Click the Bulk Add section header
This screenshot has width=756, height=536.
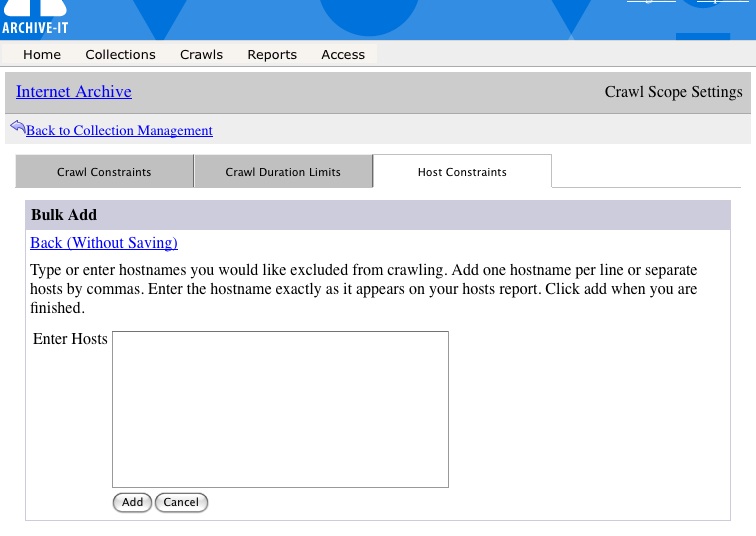(x=64, y=215)
